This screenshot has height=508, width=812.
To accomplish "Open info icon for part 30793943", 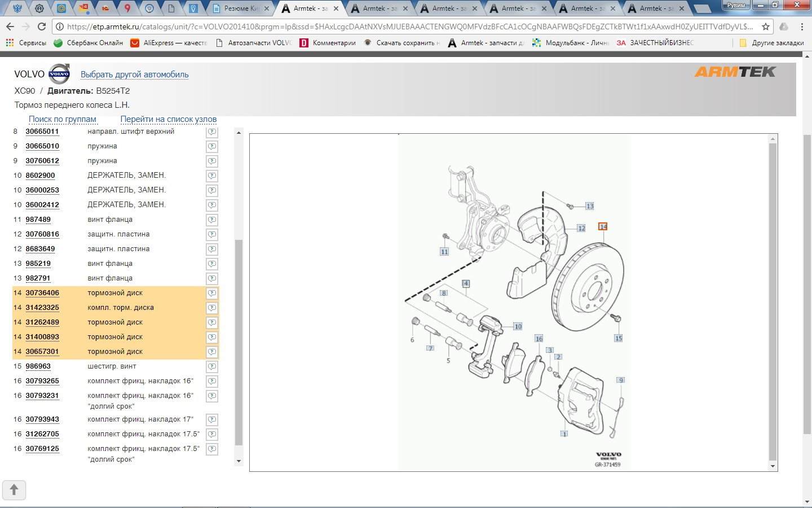I will pyautogui.click(x=212, y=419).
